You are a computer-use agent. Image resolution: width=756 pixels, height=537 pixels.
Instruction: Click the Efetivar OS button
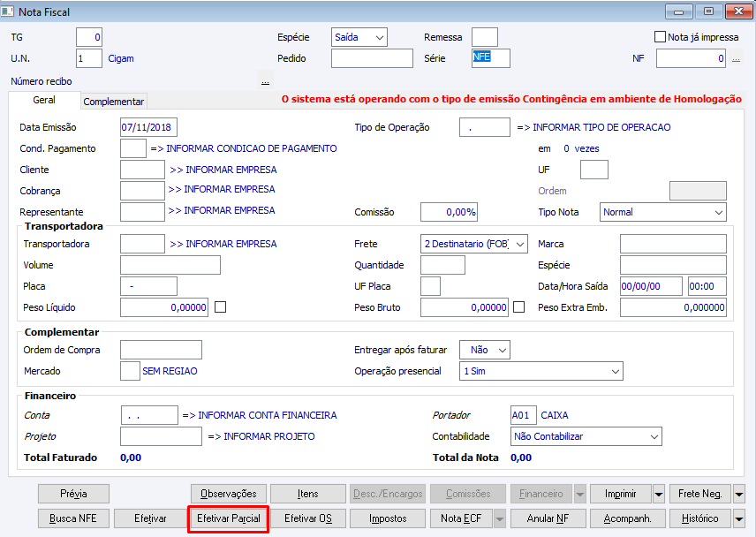[x=307, y=518]
